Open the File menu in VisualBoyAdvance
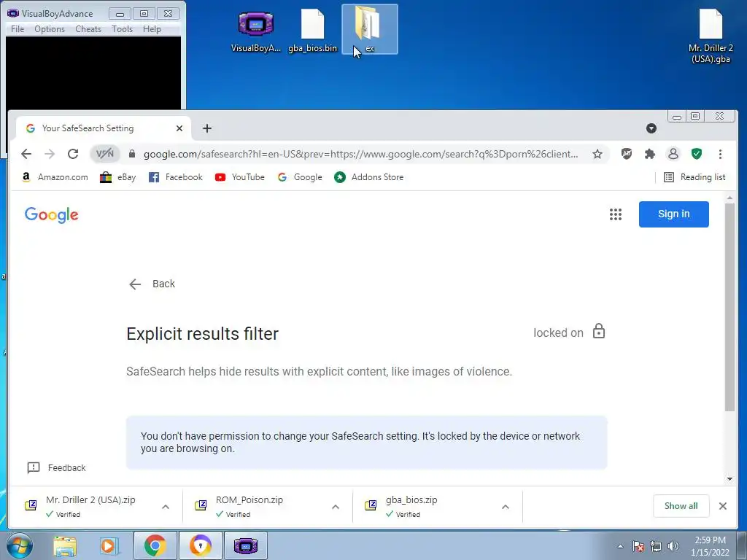The width and height of the screenshot is (747, 560). tap(18, 29)
